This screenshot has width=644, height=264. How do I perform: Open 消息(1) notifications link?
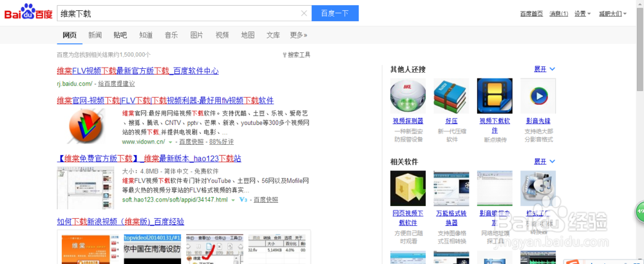pyautogui.click(x=558, y=14)
